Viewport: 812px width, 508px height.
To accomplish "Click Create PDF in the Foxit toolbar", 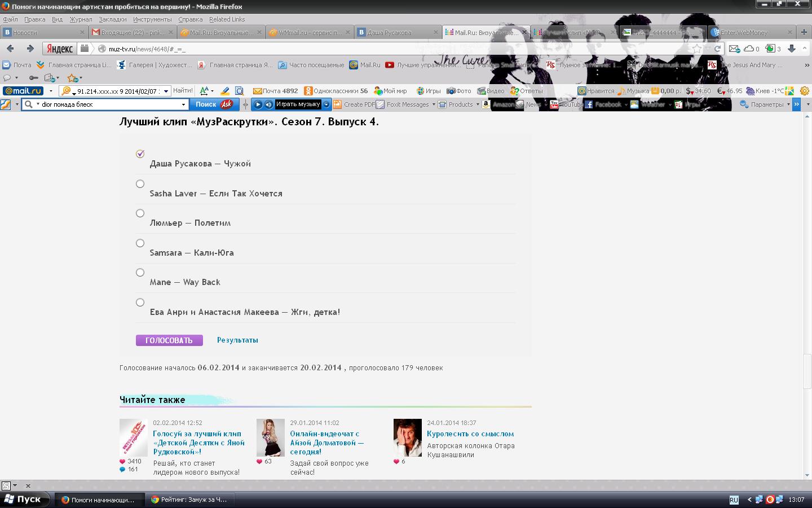I will tap(354, 104).
